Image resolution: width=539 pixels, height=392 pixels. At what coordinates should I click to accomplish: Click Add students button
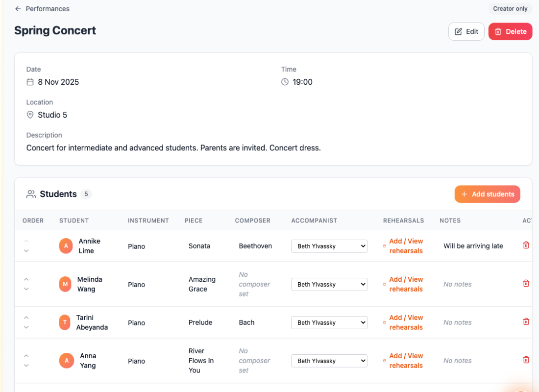coord(487,194)
